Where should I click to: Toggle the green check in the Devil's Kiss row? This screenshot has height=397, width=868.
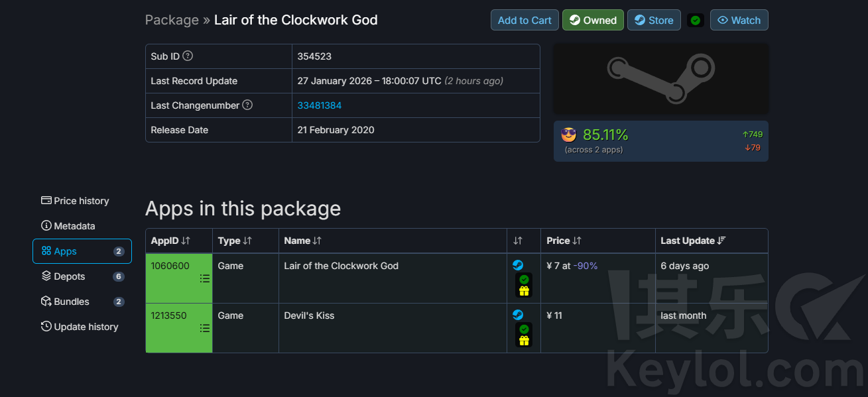click(x=524, y=329)
